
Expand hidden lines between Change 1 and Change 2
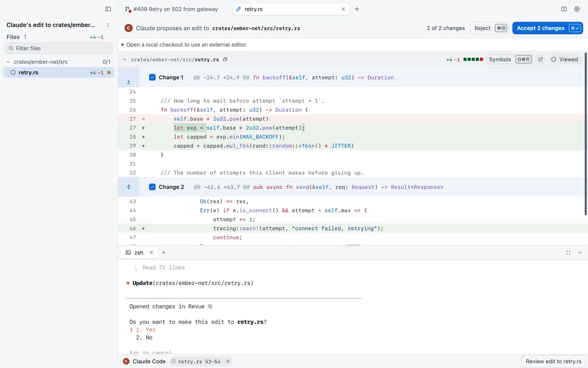coord(129,187)
